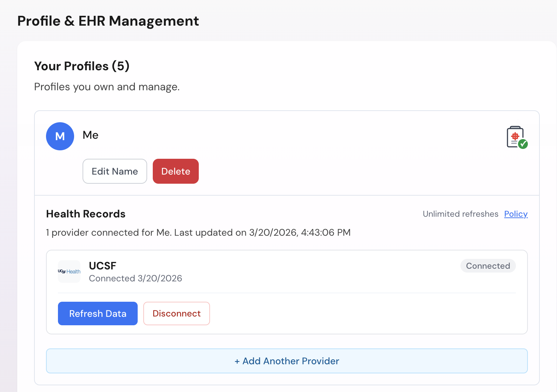The image size is (557, 392).
Task: Click the Unlimited refreshes label
Action: 460,214
